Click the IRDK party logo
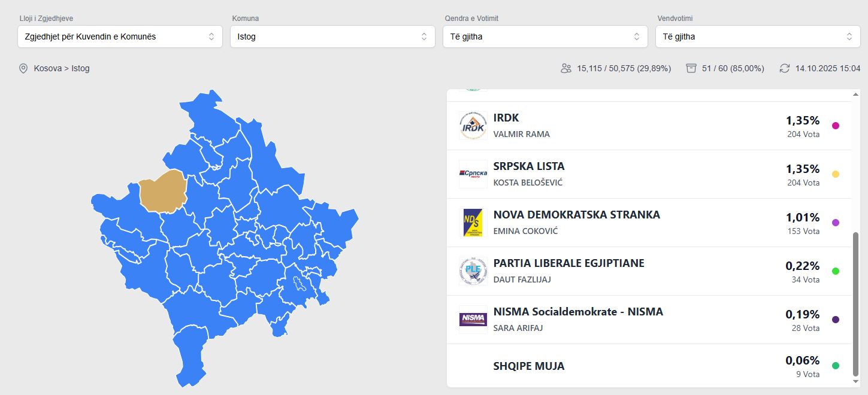The image size is (868, 395). click(473, 126)
